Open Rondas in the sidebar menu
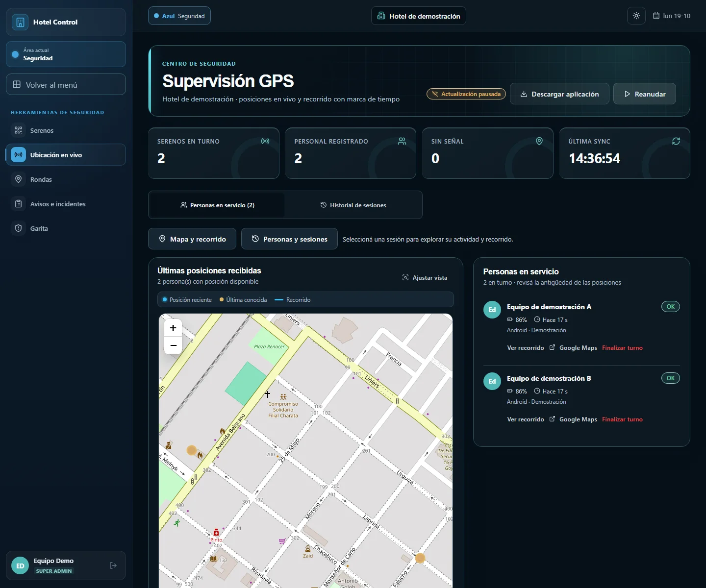This screenshot has height=588, width=706. click(66, 179)
